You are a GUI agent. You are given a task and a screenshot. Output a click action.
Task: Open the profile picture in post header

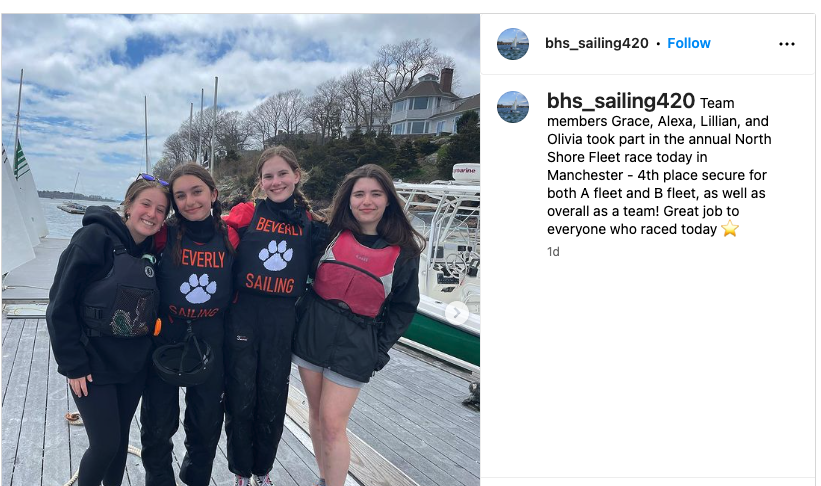pyautogui.click(x=513, y=44)
